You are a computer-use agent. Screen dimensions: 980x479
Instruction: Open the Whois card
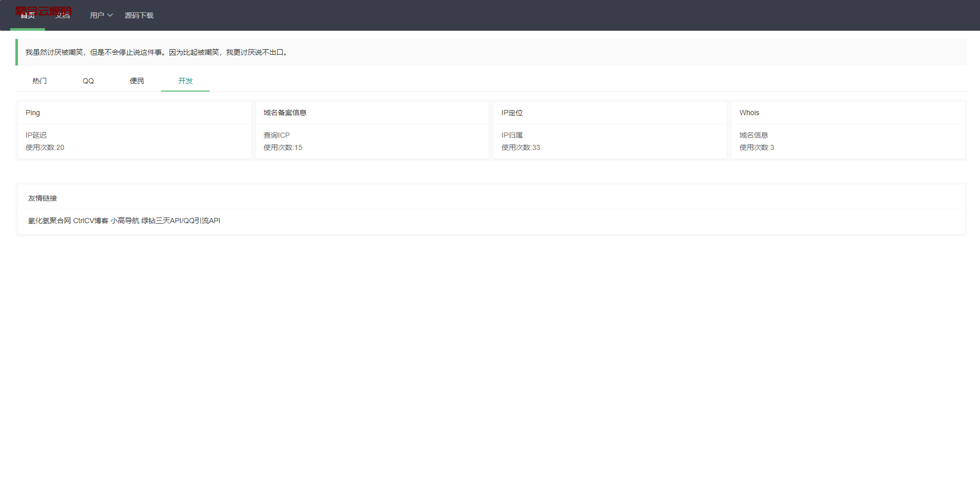(x=848, y=130)
